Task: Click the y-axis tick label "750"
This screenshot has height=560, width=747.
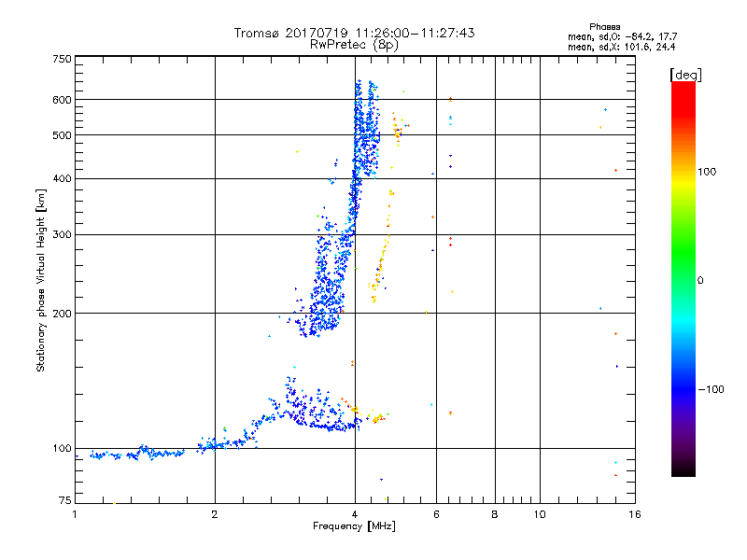Action: 63,59
